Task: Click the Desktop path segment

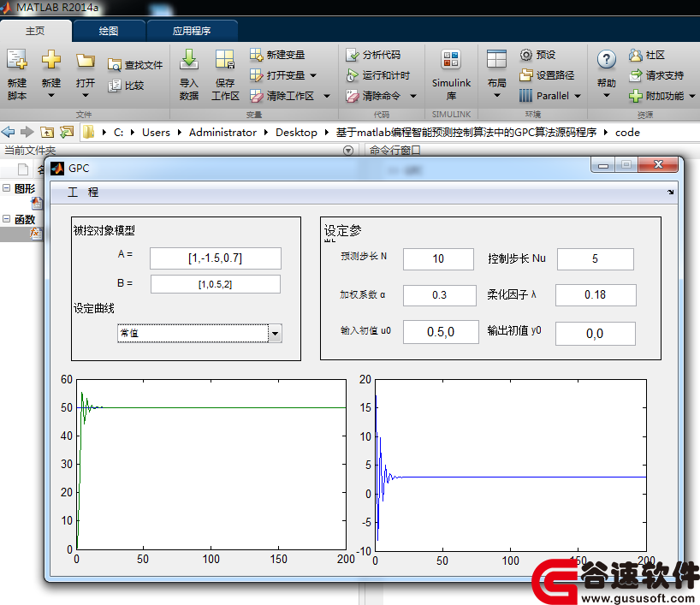Action: click(x=296, y=132)
